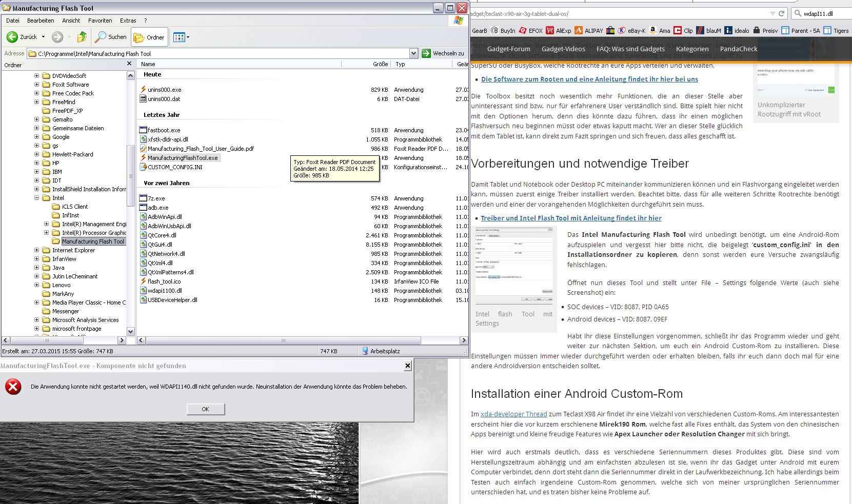Select CUSTOM_CONFIG.INI file icon

click(144, 167)
